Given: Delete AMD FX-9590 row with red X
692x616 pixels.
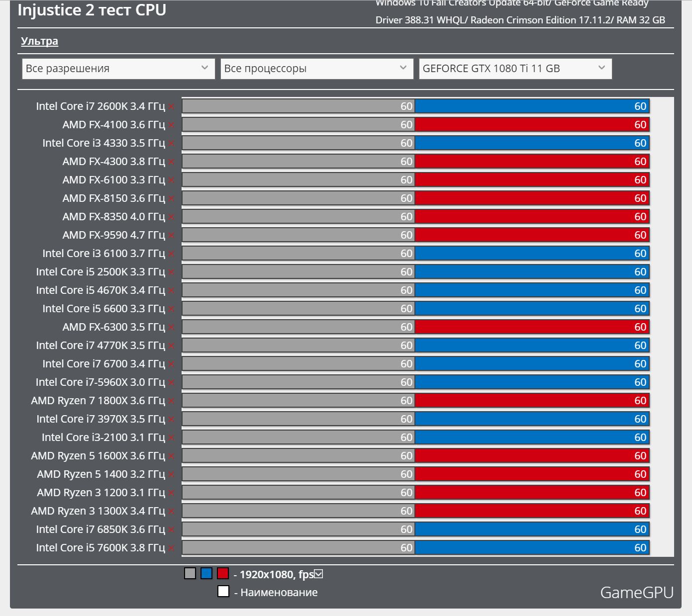Looking at the screenshot, I should coord(171,236).
